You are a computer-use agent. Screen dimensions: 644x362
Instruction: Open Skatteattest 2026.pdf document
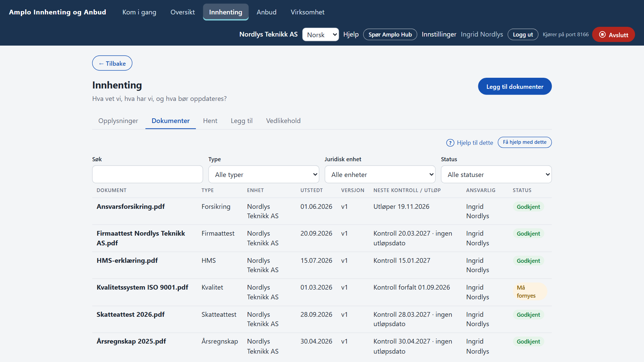(x=130, y=314)
